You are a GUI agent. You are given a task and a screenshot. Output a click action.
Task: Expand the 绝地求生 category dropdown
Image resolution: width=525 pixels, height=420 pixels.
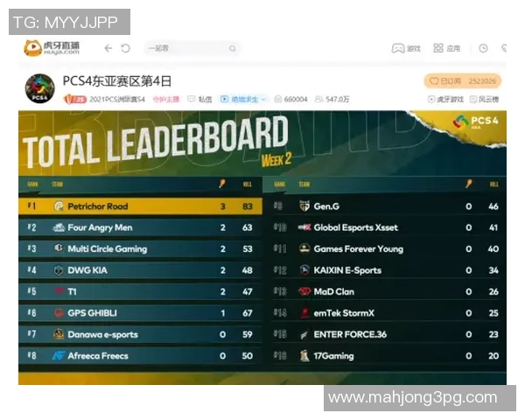(242, 100)
